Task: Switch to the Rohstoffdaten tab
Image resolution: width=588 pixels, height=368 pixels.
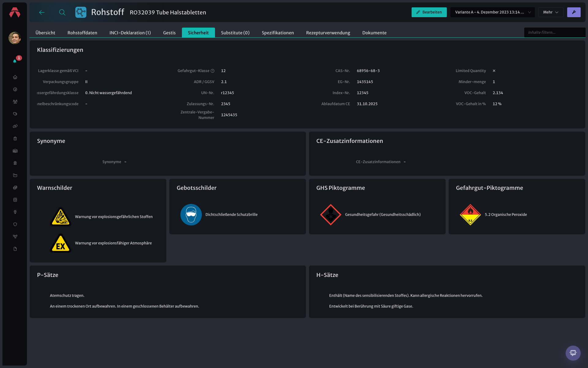Action: (82, 33)
